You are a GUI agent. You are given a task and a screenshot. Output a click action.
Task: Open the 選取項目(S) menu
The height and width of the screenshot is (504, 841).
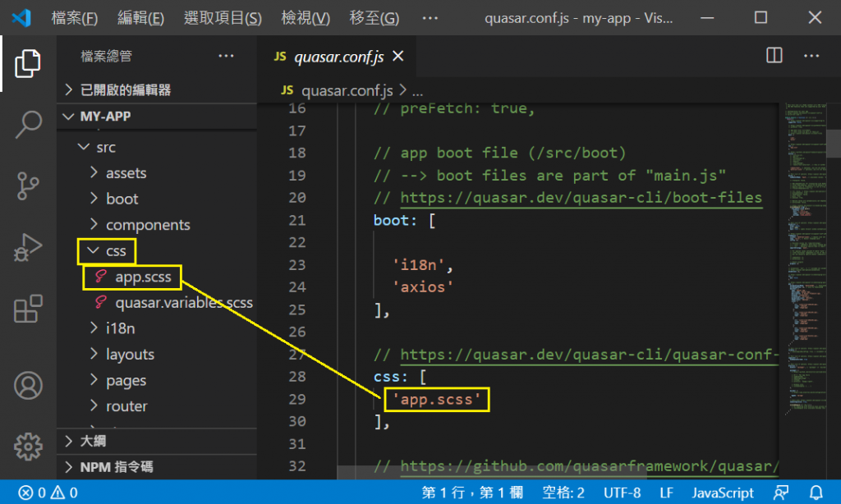click(223, 18)
